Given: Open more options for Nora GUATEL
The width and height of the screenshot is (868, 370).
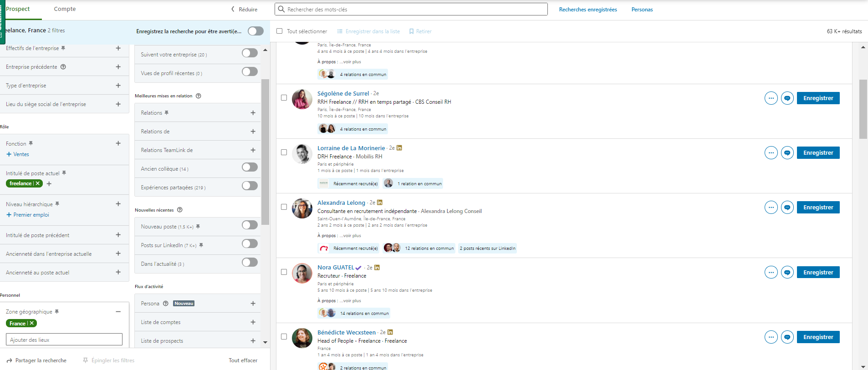Looking at the screenshot, I should [x=771, y=273].
